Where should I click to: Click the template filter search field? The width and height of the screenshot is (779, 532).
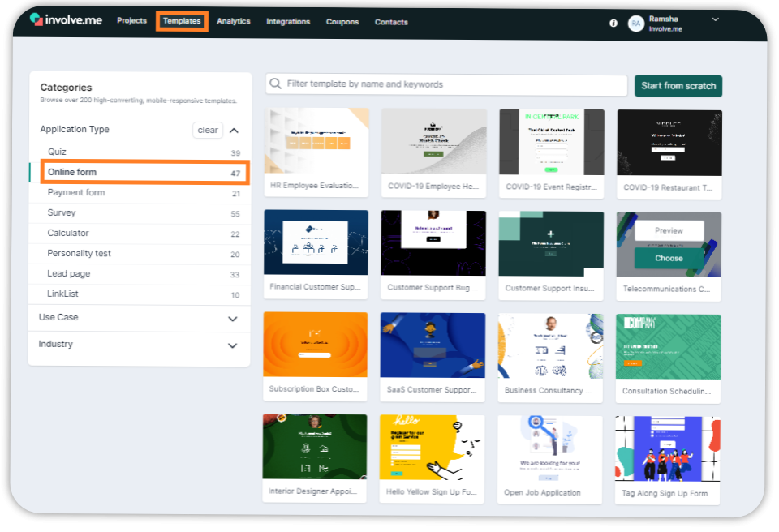[x=446, y=85]
